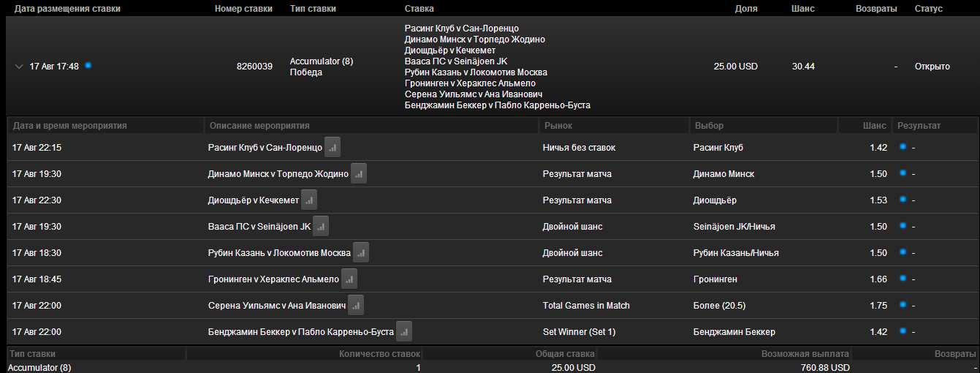Sort by Статус column header
The width and height of the screenshot is (980, 373).
928,9
